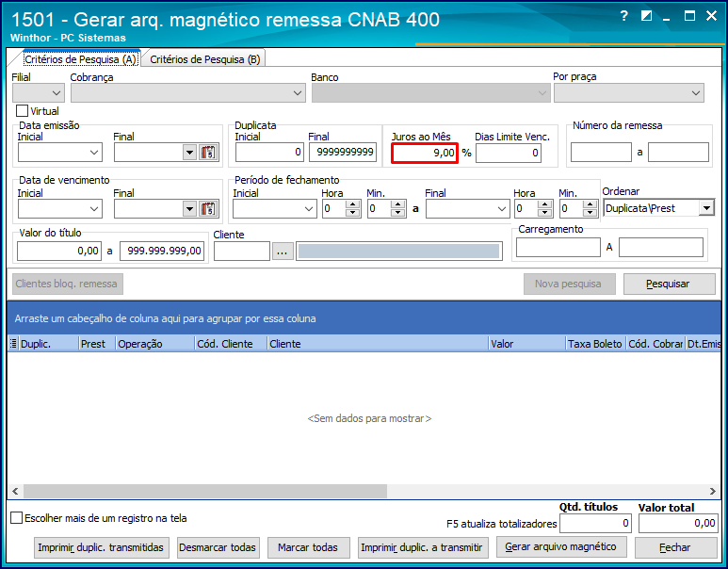Click the Dias Limite Venc. field
Viewport: 728px width, 569px height.
click(x=509, y=153)
